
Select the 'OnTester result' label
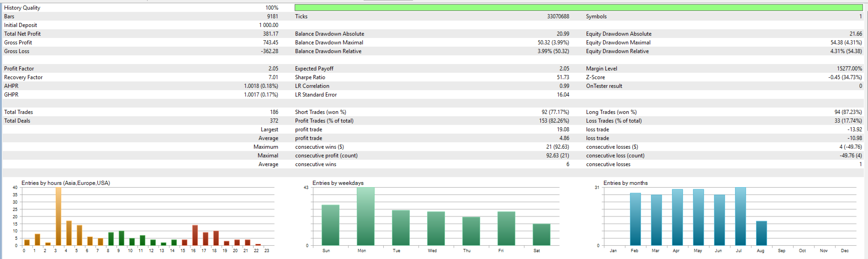click(604, 86)
